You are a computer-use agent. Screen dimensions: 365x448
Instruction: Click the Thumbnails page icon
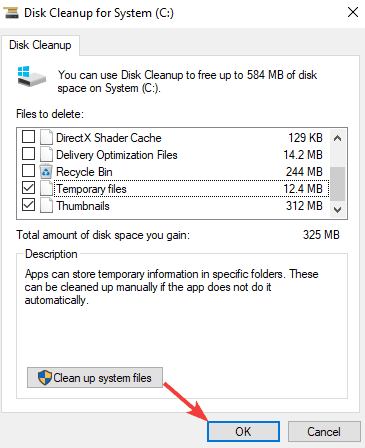pyautogui.click(x=46, y=205)
